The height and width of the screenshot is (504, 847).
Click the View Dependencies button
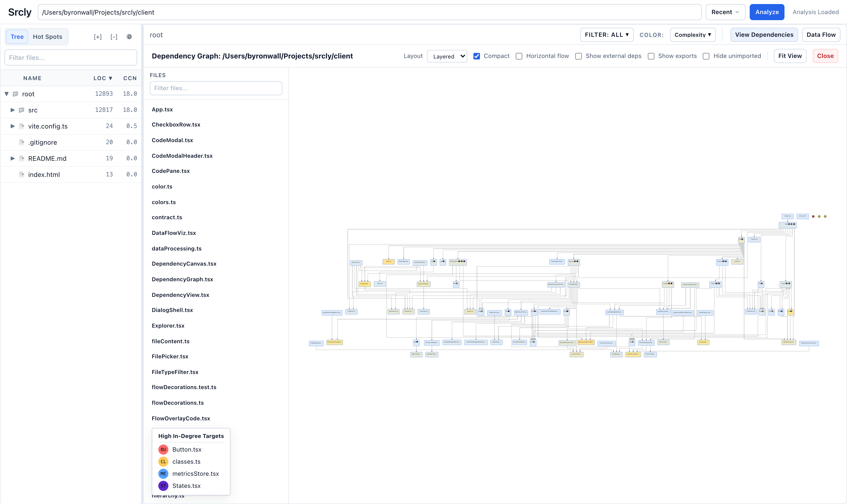764,35
